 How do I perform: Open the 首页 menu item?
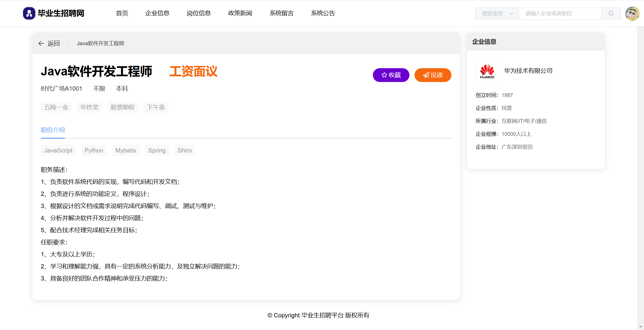122,13
